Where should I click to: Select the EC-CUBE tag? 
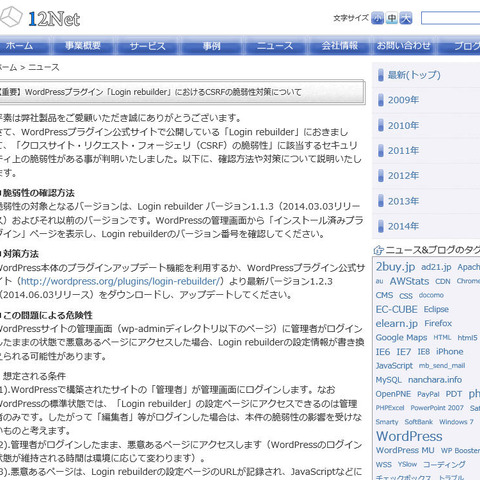click(x=396, y=309)
